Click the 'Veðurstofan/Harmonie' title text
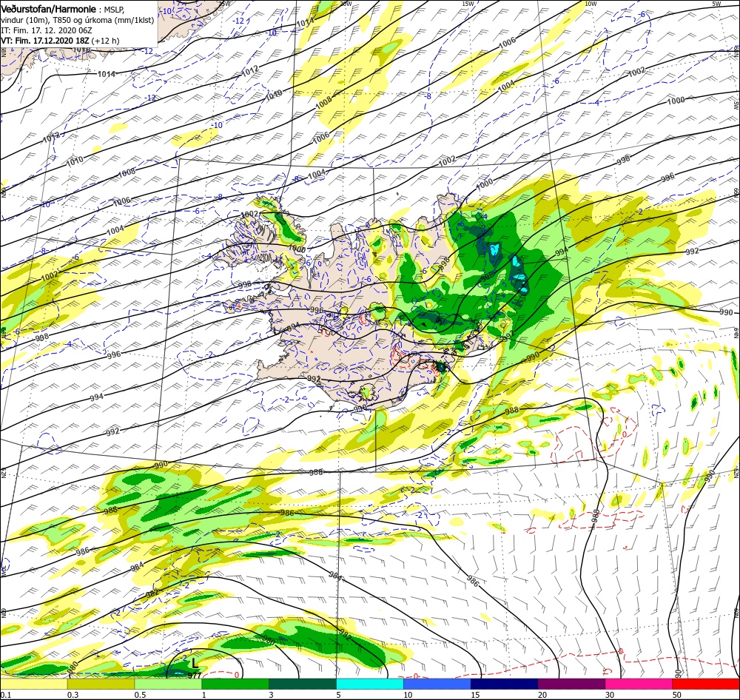This screenshot has height=700, width=740. pos(49,9)
